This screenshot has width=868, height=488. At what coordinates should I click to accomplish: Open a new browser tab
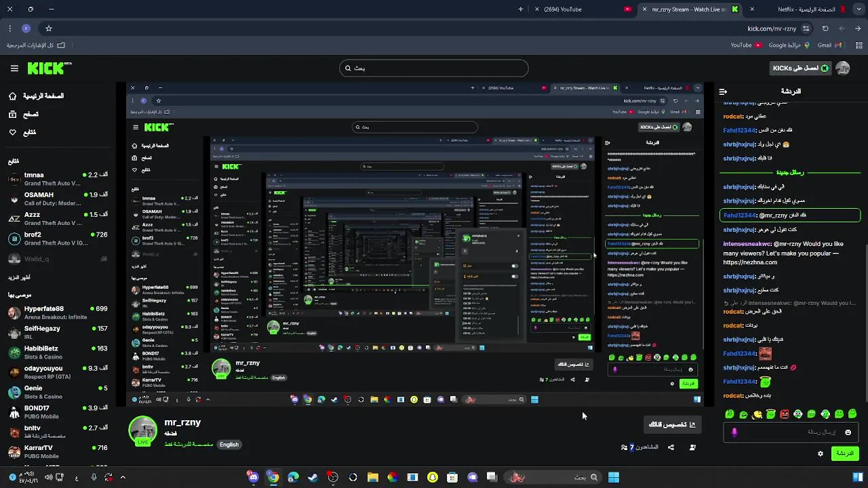click(x=521, y=9)
